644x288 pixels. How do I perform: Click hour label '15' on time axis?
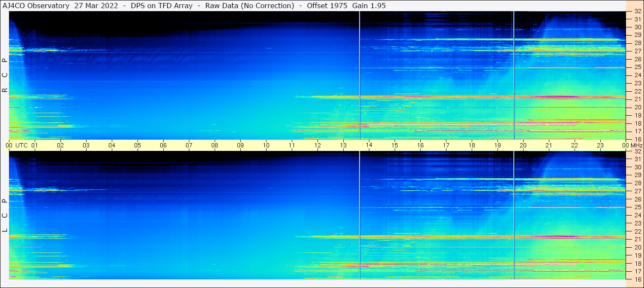point(395,145)
